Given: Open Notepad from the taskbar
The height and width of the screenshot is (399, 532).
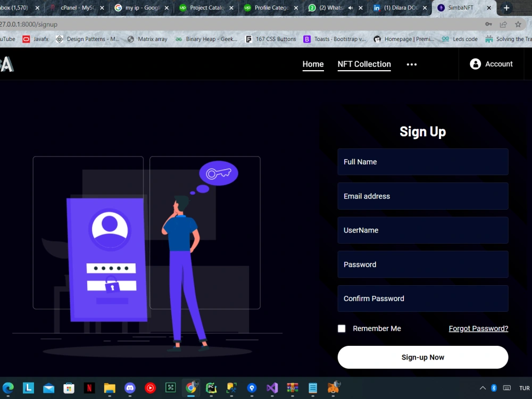Looking at the screenshot, I should [x=313, y=387].
